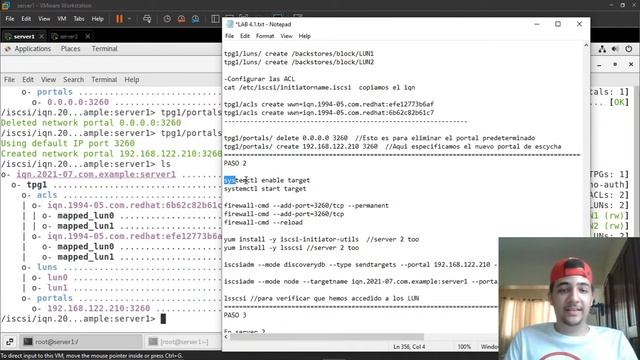Click the Notepad document icon in title bar
The height and width of the screenshot is (360, 640).
(x=230, y=24)
